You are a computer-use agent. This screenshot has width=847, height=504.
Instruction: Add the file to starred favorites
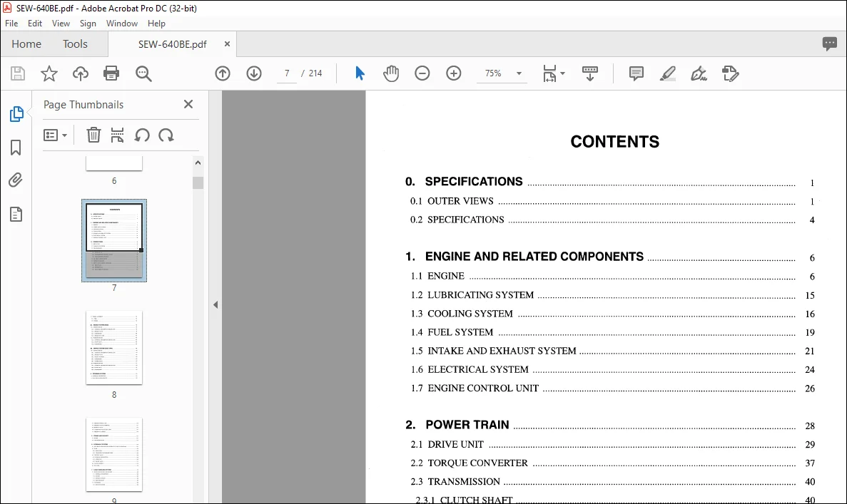point(49,73)
